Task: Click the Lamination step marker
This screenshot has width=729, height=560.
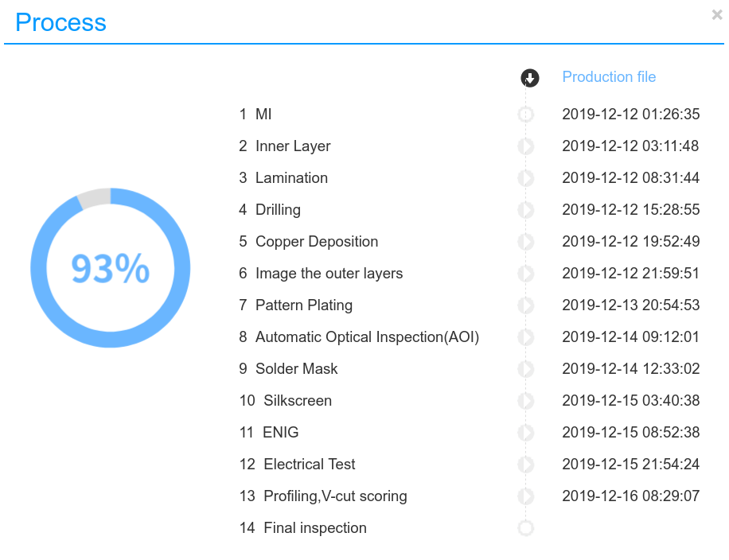Action: tap(526, 178)
